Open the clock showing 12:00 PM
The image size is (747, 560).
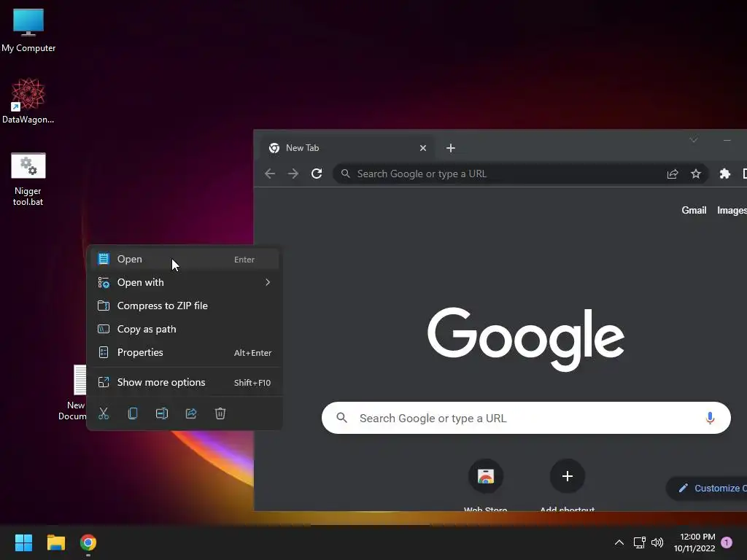694,542
